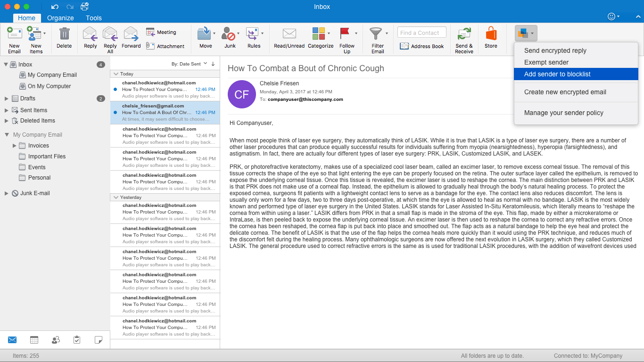Open the Store icon
The height and width of the screenshot is (362, 644).
(x=491, y=34)
